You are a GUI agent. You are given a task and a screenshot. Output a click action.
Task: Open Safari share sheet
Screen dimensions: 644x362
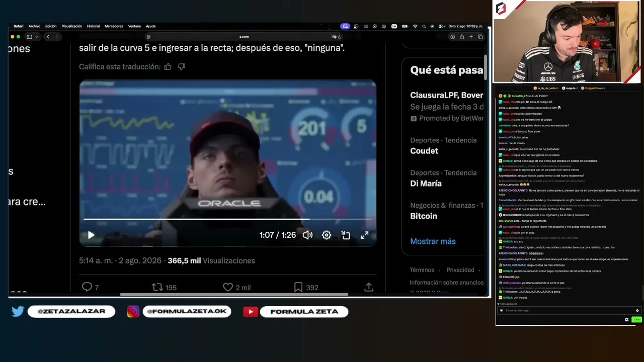461,37
